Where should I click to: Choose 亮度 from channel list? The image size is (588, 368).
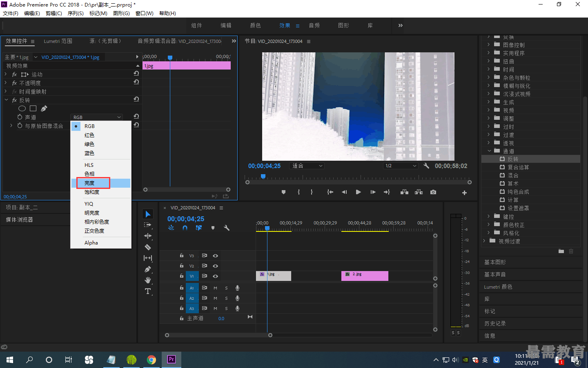(x=100, y=183)
